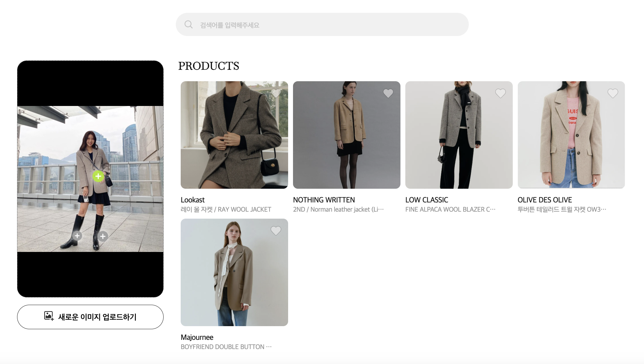Select the left boot plus marker
Image resolution: width=644 pixels, height=364 pixels.
tap(77, 236)
